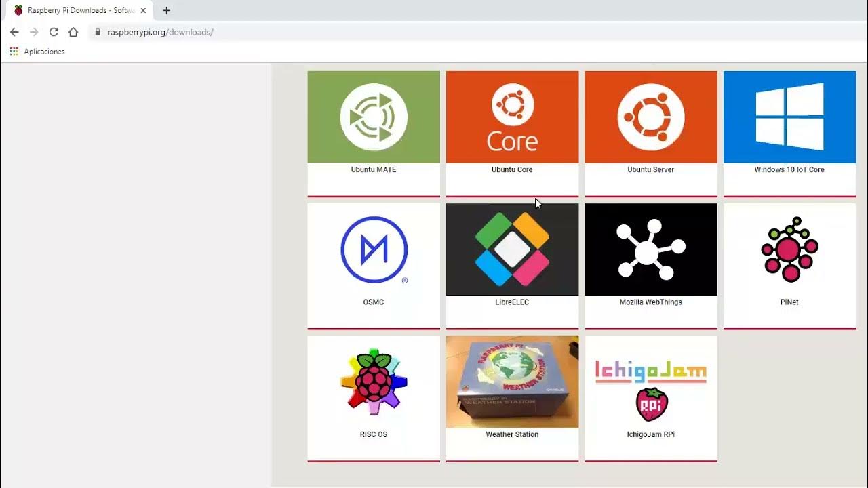Close the Raspberry Pi Downloads tab
The height and width of the screenshot is (488, 868).
[143, 11]
